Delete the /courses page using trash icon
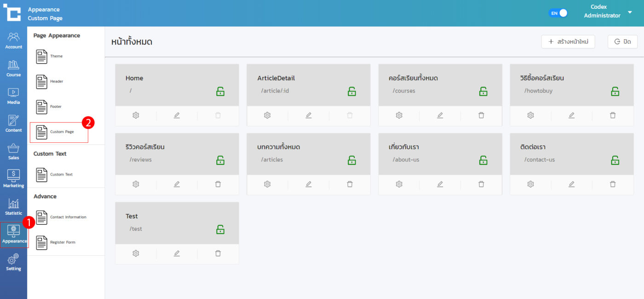This screenshot has height=299, width=644. (x=481, y=115)
